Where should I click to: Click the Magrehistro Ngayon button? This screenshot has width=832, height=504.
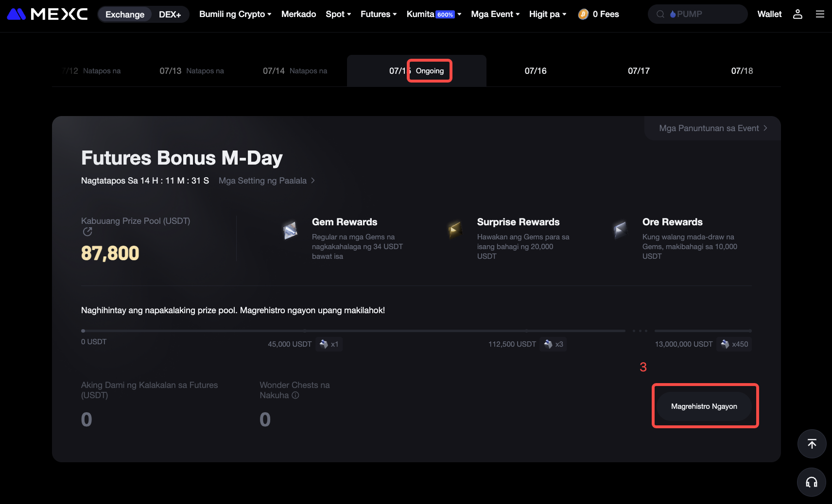click(x=704, y=406)
